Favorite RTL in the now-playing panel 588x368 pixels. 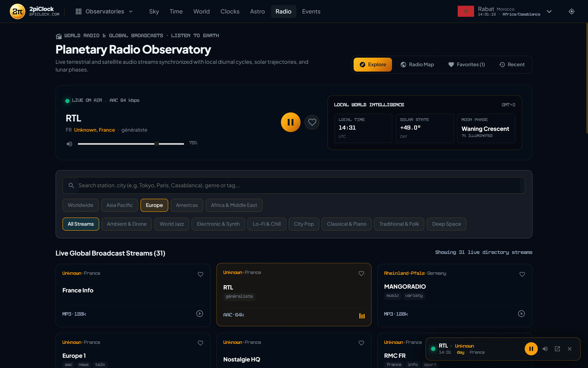click(x=312, y=122)
